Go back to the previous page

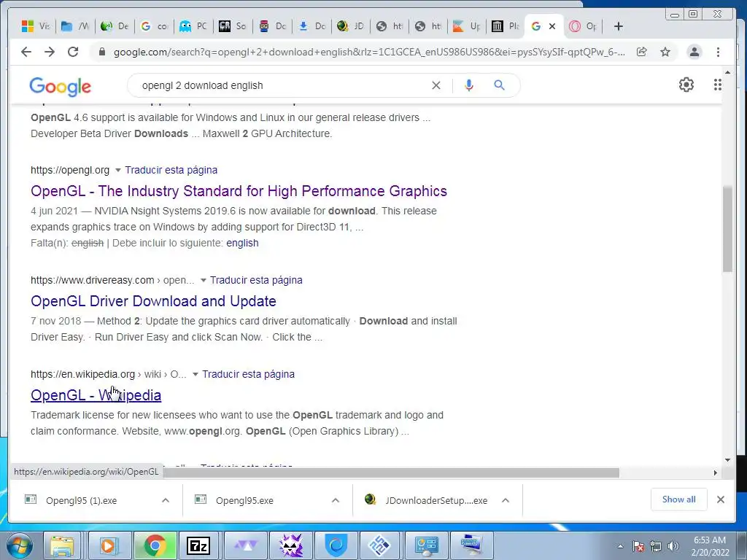coord(26,52)
